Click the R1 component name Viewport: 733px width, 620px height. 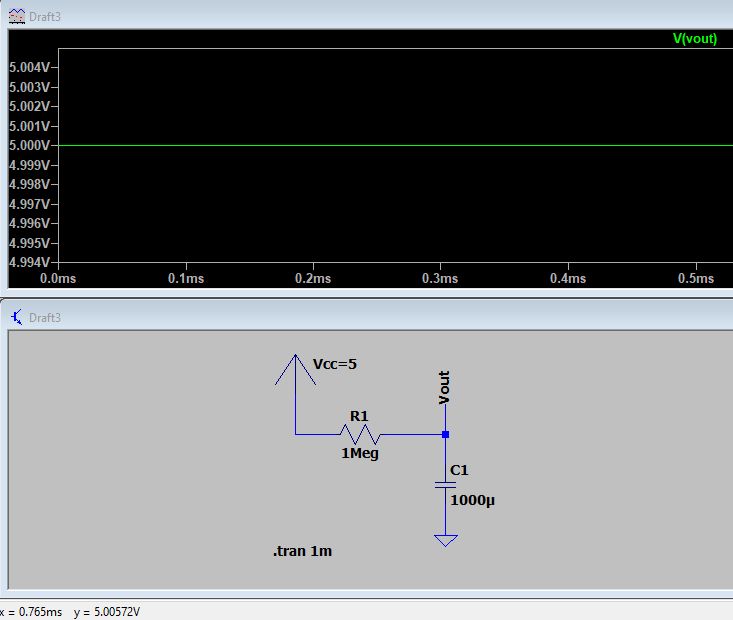(359, 416)
